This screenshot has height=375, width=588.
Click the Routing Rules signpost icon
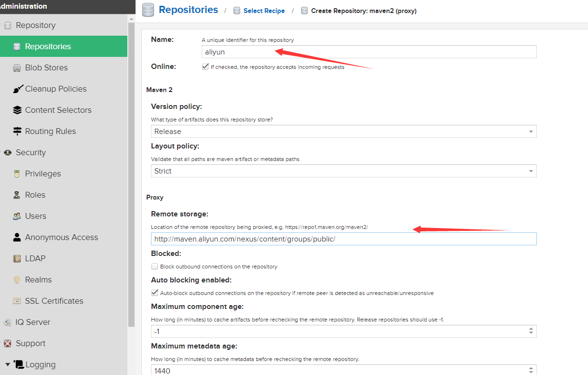17,131
